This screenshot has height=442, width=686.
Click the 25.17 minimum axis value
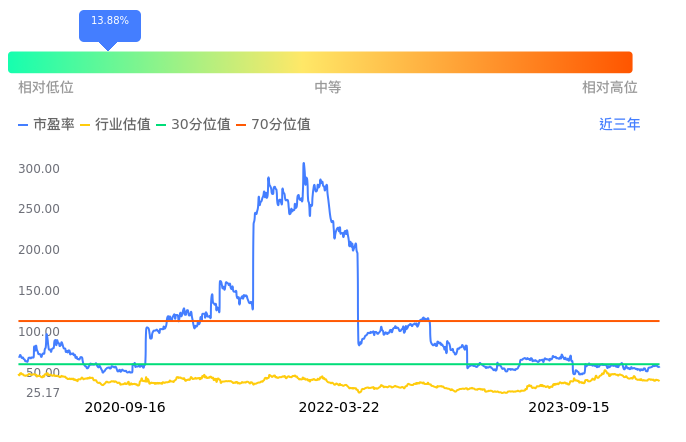[x=43, y=393]
